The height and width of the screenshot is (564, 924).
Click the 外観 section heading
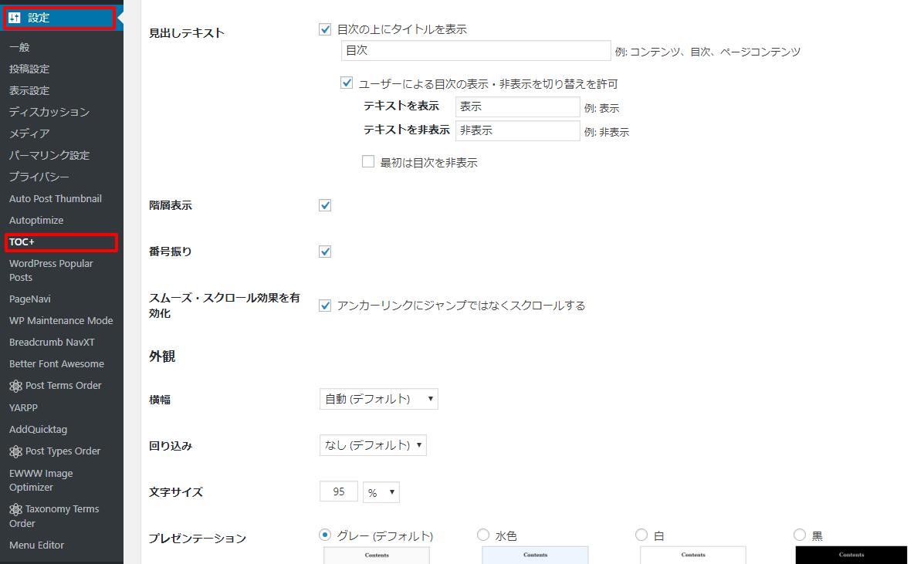(x=162, y=356)
